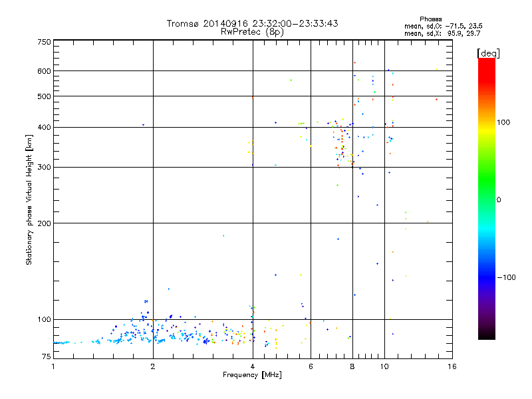Click the X-mode mean and sd line
Image resolution: width=532 pixels, height=399 pixels.
[443, 33]
